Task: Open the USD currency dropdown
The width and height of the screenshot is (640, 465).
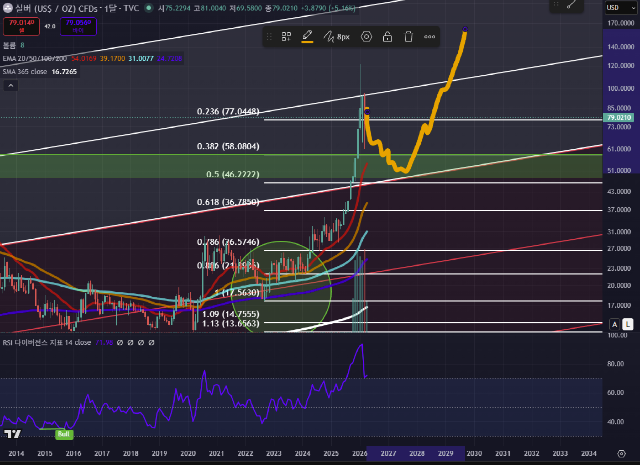Action: point(621,7)
